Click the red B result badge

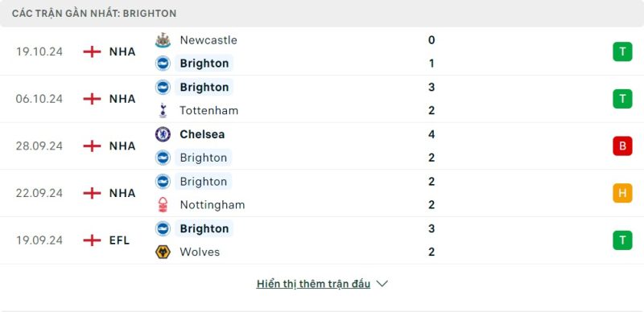pos(622,146)
